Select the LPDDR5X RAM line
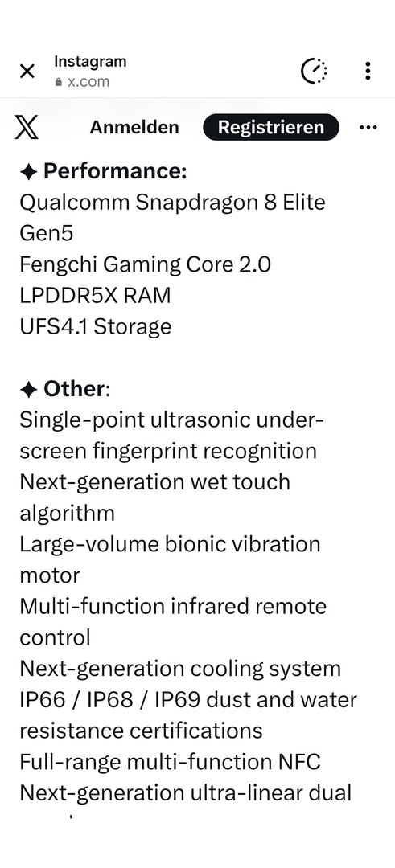This screenshot has width=395, height=868. tap(95, 296)
